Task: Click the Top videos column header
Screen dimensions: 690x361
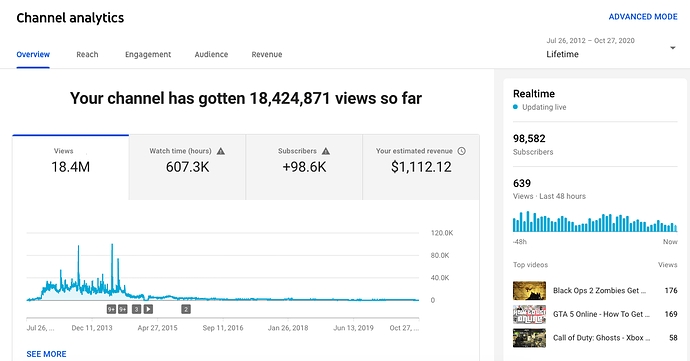Action: [x=530, y=265]
